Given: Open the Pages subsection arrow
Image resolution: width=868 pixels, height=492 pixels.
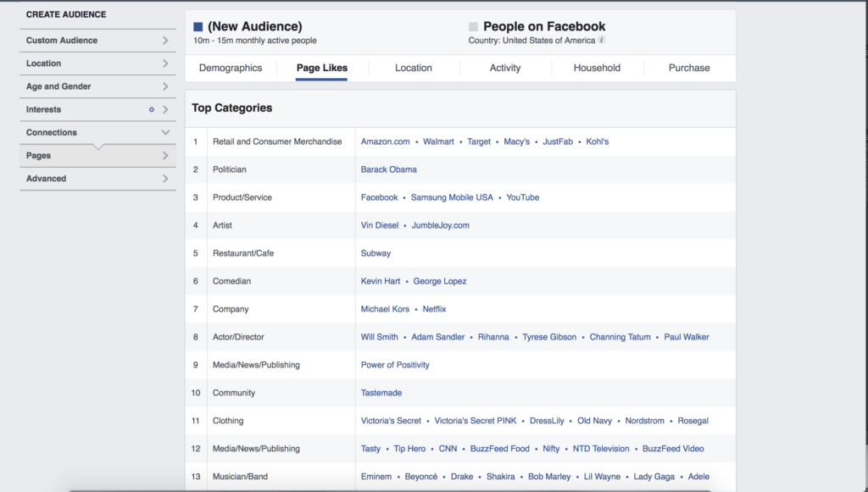Looking at the screenshot, I should pyautogui.click(x=165, y=156).
